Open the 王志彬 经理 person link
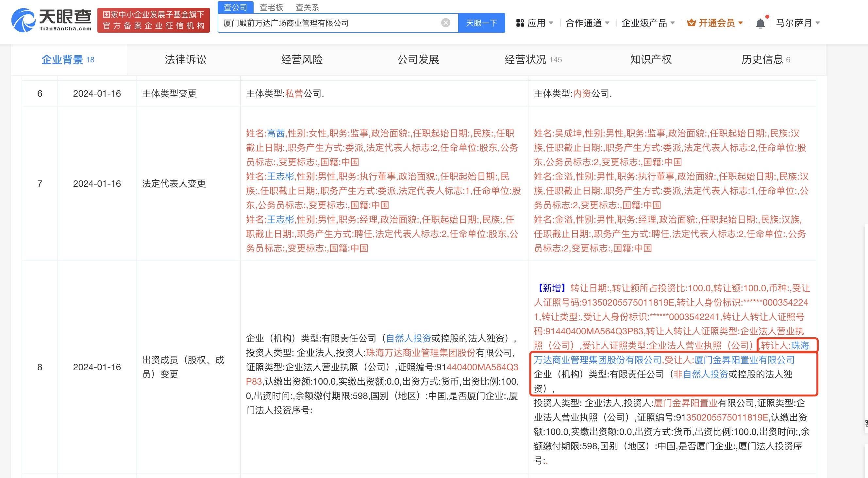Image resolution: width=868 pixels, height=478 pixels. pos(281,220)
